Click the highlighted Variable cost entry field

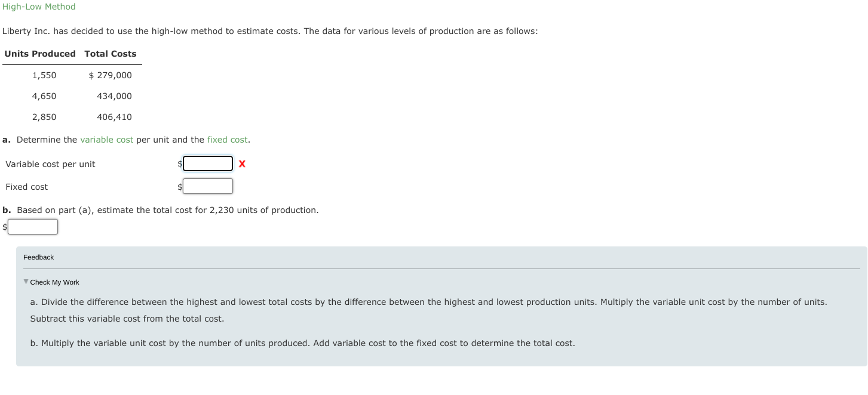[x=207, y=163]
